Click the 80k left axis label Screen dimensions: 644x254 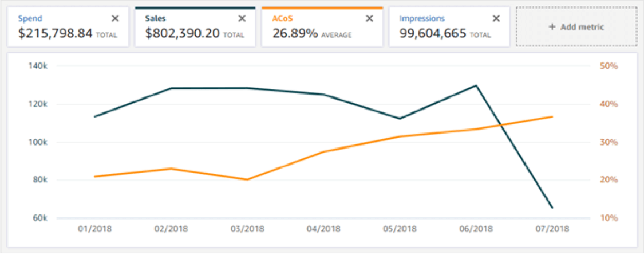(x=39, y=180)
